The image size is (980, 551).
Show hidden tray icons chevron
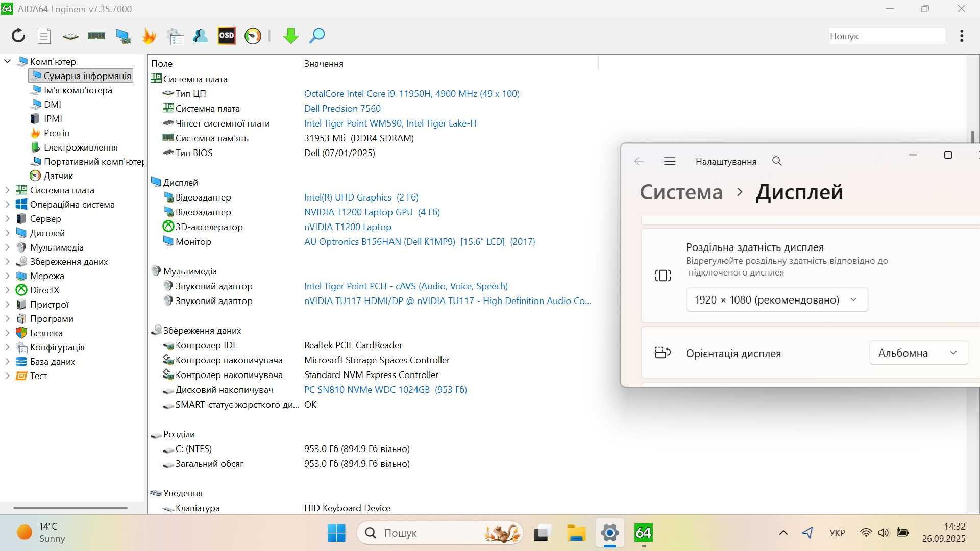783,533
